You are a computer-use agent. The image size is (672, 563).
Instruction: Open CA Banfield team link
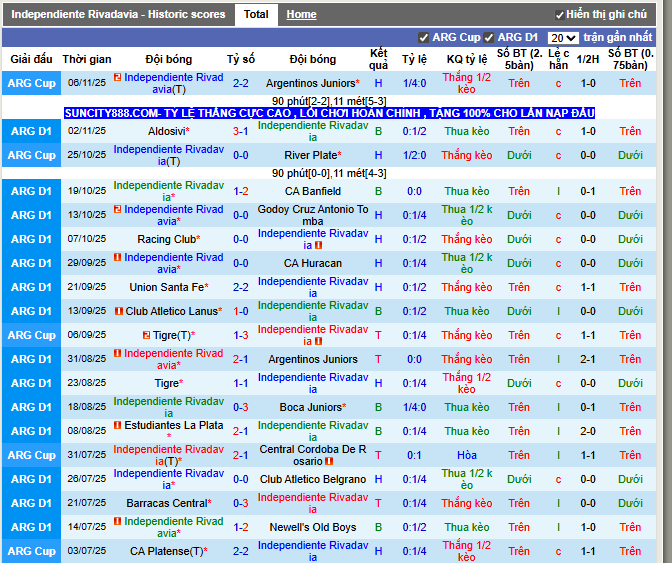click(313, 191)
